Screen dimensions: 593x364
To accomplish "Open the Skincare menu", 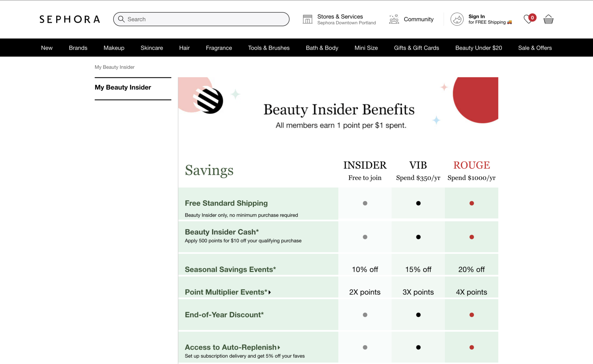I will pyautogui.click(x=152, y=48).
